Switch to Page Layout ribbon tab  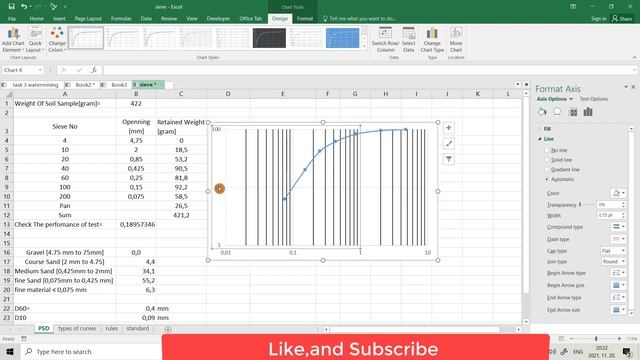pos(88,18)
